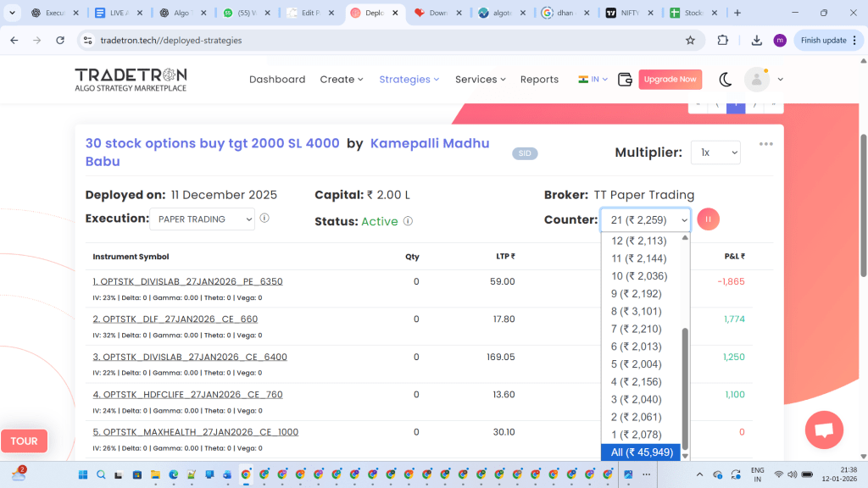Expand the Multiplier 1x dropdown
This screenshot has width=868, height=488.
click(715, 152)
